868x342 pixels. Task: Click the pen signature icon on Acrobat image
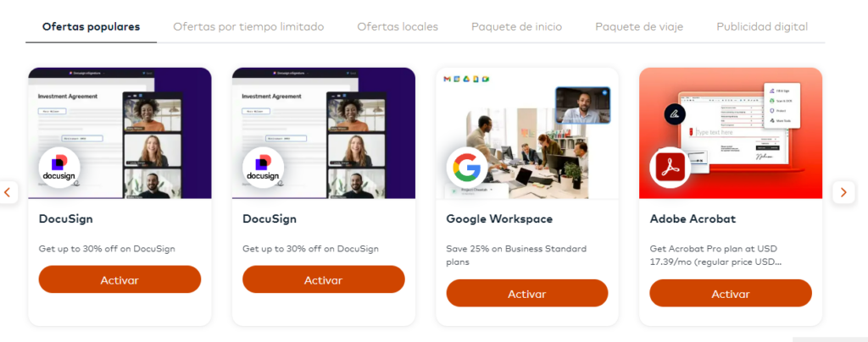coord(675,113)
